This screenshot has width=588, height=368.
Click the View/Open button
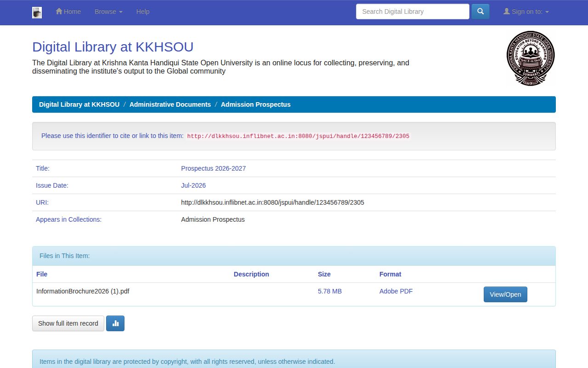tap(505, 294)
